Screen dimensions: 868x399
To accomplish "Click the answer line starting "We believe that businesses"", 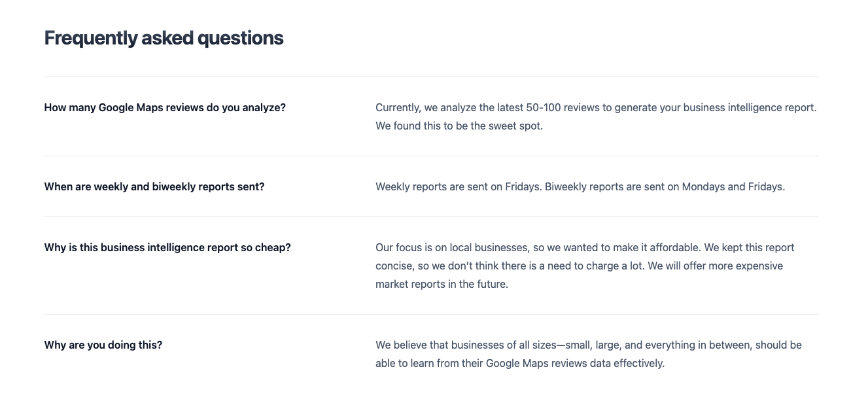I will click(588, 345).
